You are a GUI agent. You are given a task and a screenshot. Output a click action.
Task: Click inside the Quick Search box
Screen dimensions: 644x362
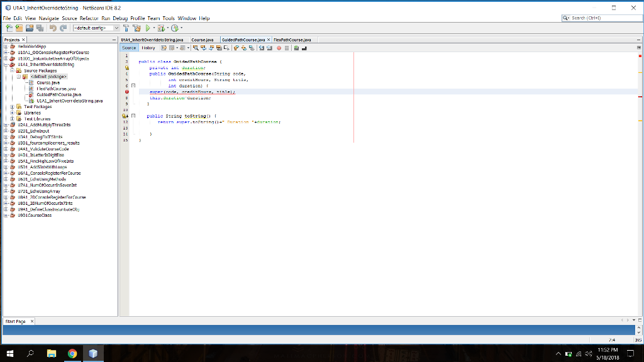(x=601, y=18)
